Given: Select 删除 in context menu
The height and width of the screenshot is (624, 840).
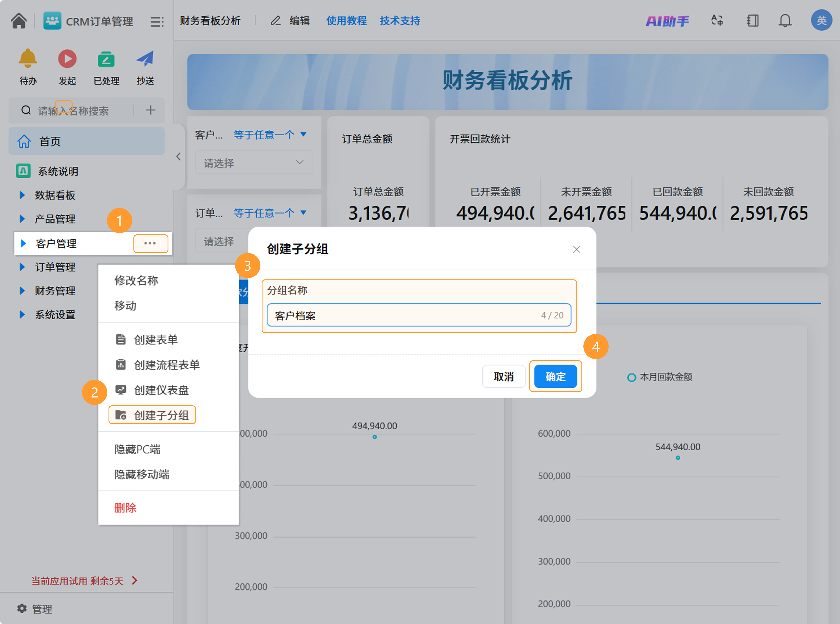Looking at the screenshot, I should click(x=125, y=508).
